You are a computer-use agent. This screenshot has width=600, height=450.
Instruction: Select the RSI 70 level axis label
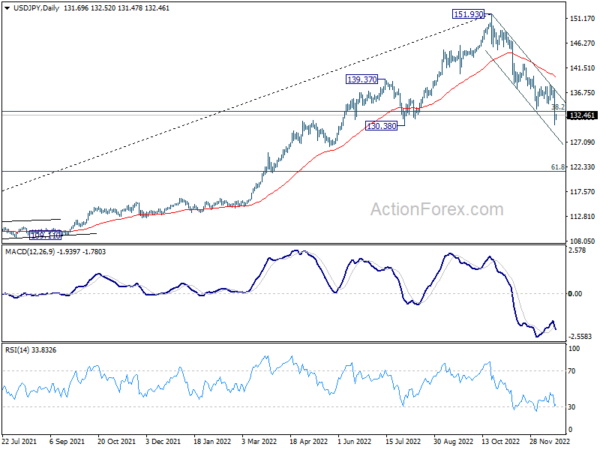[x=574, y=371]
